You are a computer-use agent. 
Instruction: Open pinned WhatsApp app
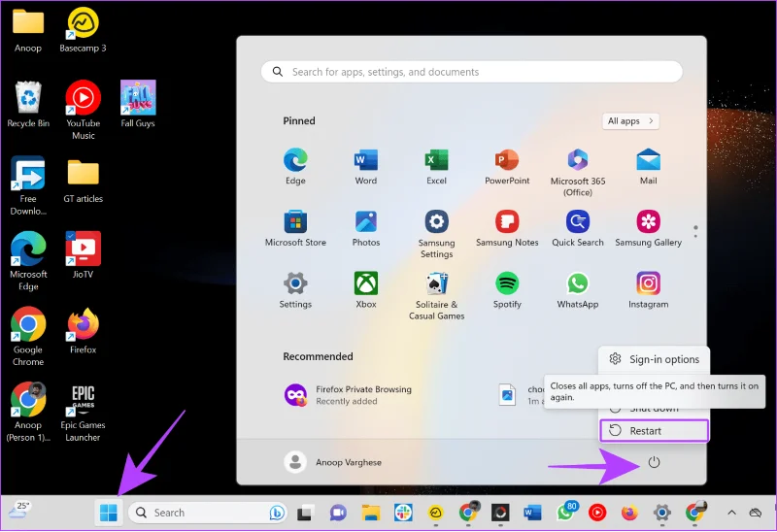[578, 290]
